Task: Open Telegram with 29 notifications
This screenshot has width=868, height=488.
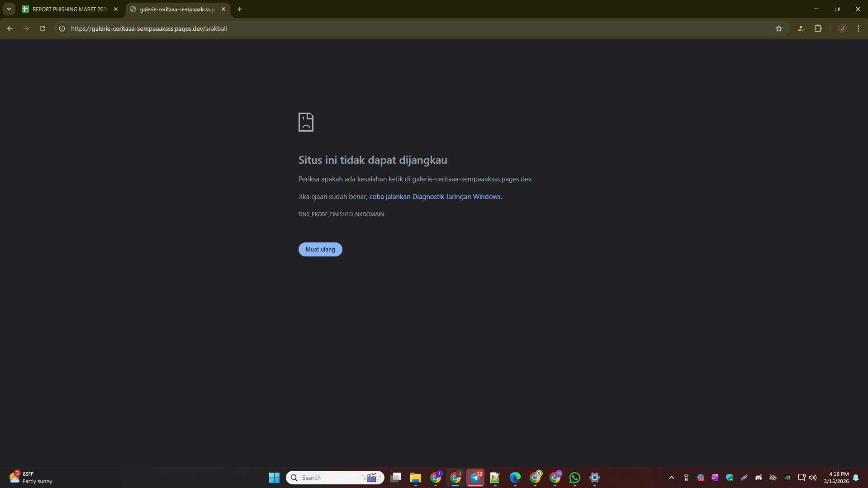Action: coord(475,478)
